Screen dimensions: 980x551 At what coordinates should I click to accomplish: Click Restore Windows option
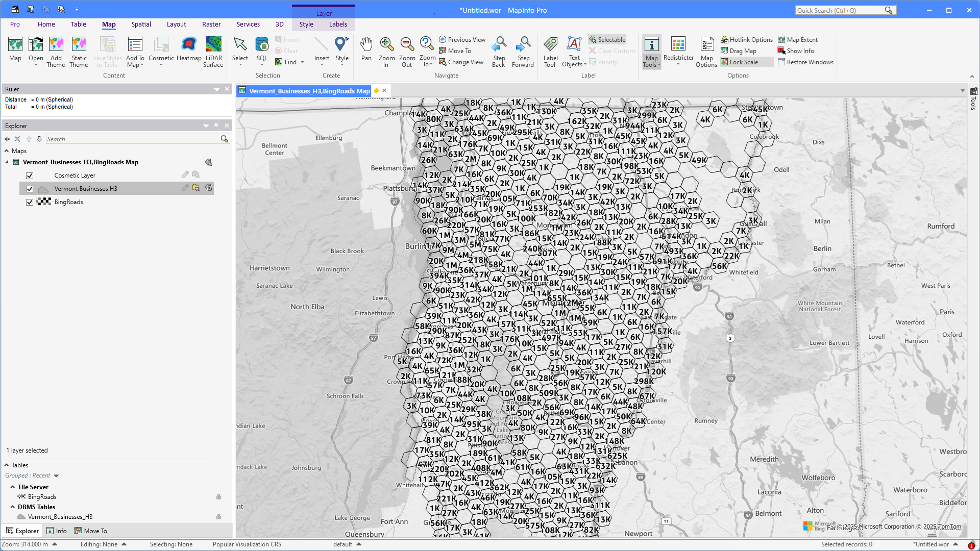click(x=805, y=62)
